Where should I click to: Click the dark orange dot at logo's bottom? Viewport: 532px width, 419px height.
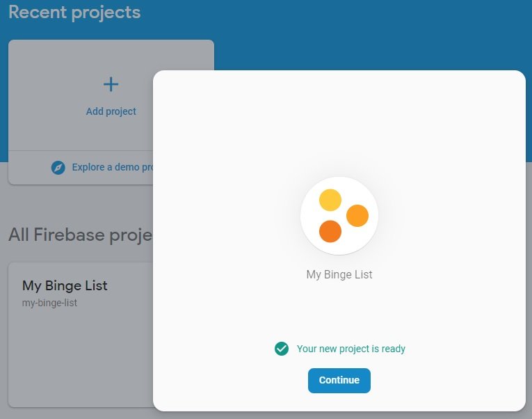tap(330, 231)
